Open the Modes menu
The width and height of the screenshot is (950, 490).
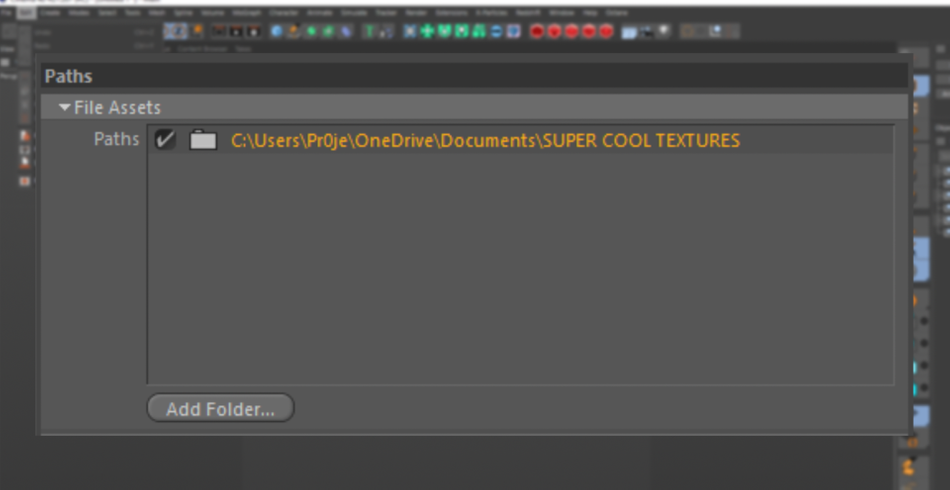click(x=78, y=12)
